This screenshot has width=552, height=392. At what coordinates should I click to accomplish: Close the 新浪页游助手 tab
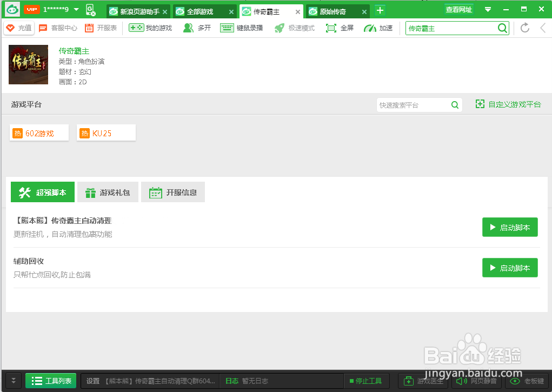pos(165,12)
